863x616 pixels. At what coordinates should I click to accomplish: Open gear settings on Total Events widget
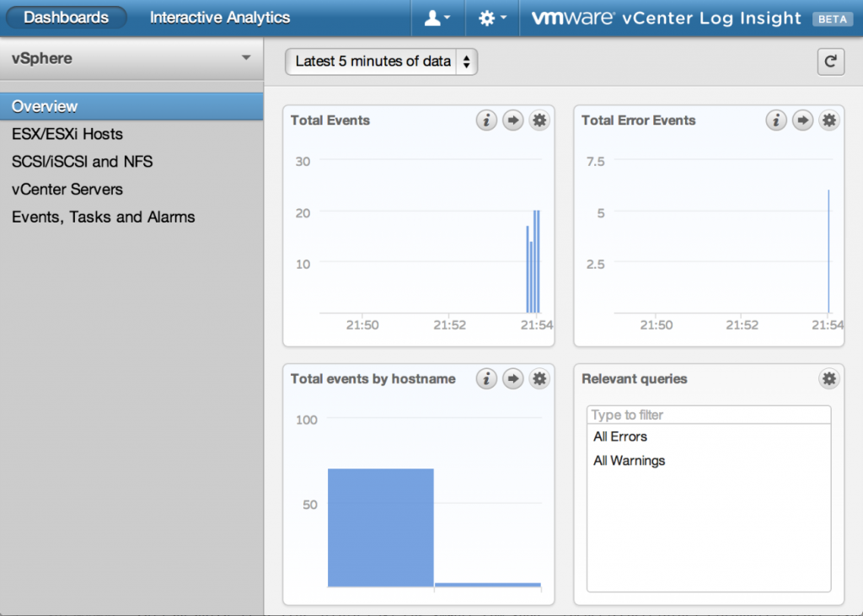pyautogui.click(x=539, y=121)
